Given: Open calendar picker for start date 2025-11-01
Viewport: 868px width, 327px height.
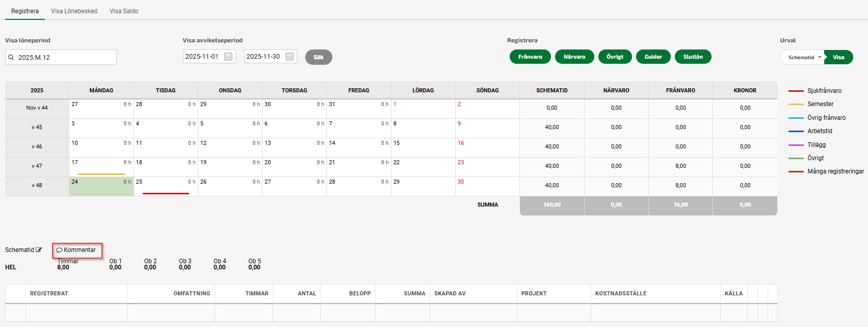Looking at the screenshot, I should coord(228,57).
